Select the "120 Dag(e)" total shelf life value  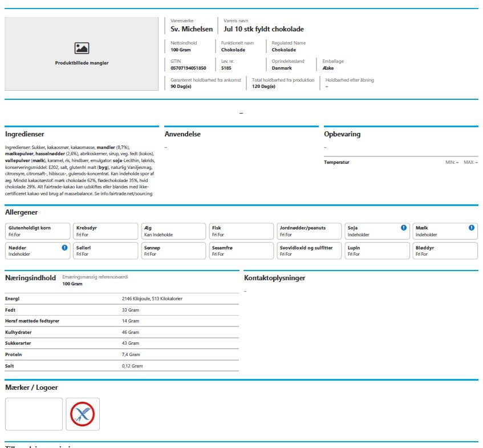(263, 86)
